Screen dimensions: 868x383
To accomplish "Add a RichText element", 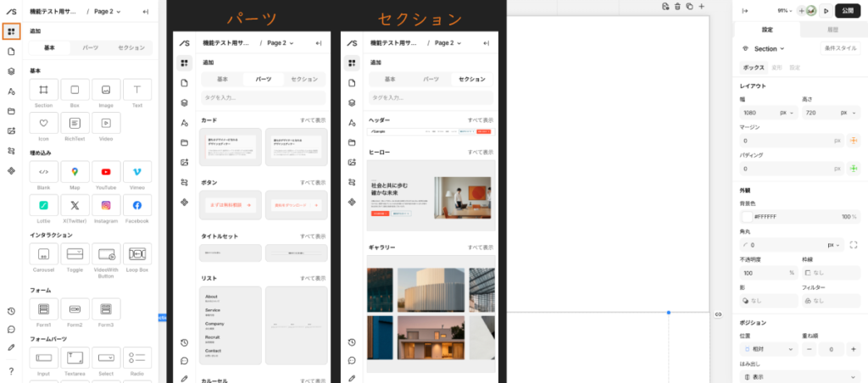I will (x=75, y=123).
